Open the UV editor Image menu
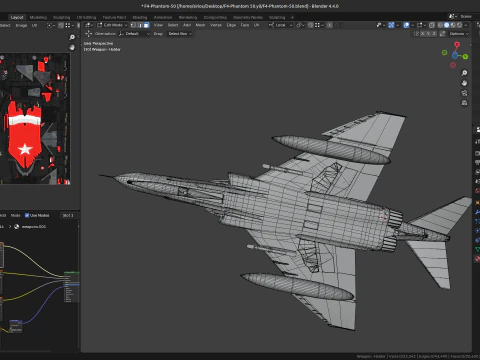This screenshot has height=360, width=480. [x=21, y=25]
